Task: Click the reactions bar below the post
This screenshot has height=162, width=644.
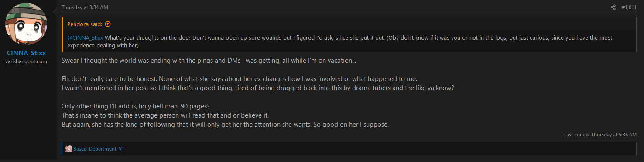Action: 349,148
